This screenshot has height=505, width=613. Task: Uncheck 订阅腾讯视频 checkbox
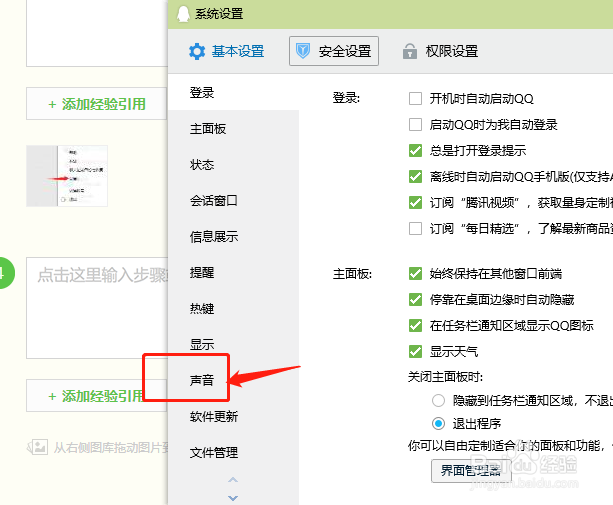click(x=415, y=202)
